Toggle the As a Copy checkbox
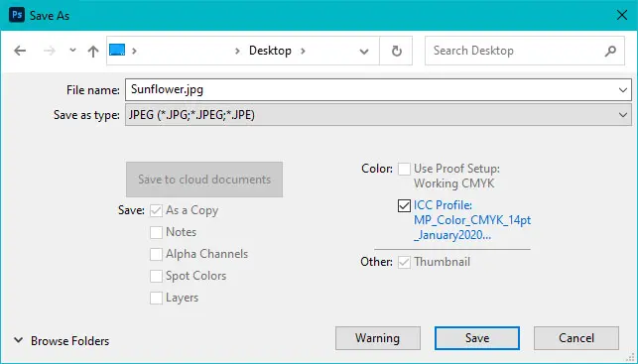This screenshot has height=364, width=638. (x=156, y=210)
